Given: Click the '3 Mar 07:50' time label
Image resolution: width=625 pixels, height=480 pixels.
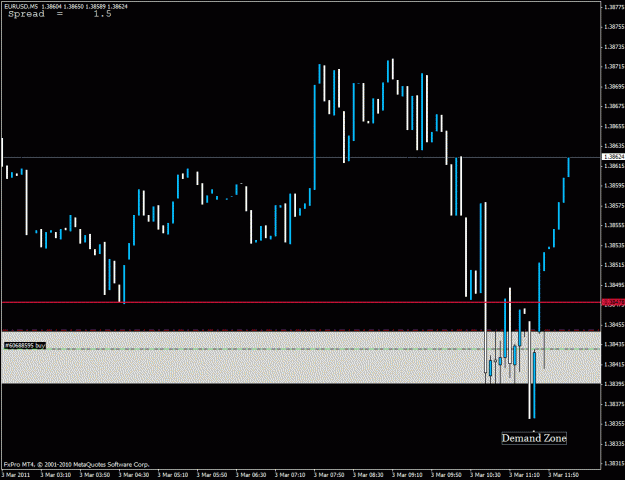Looking at the screenshot, I should coord(329,475).
